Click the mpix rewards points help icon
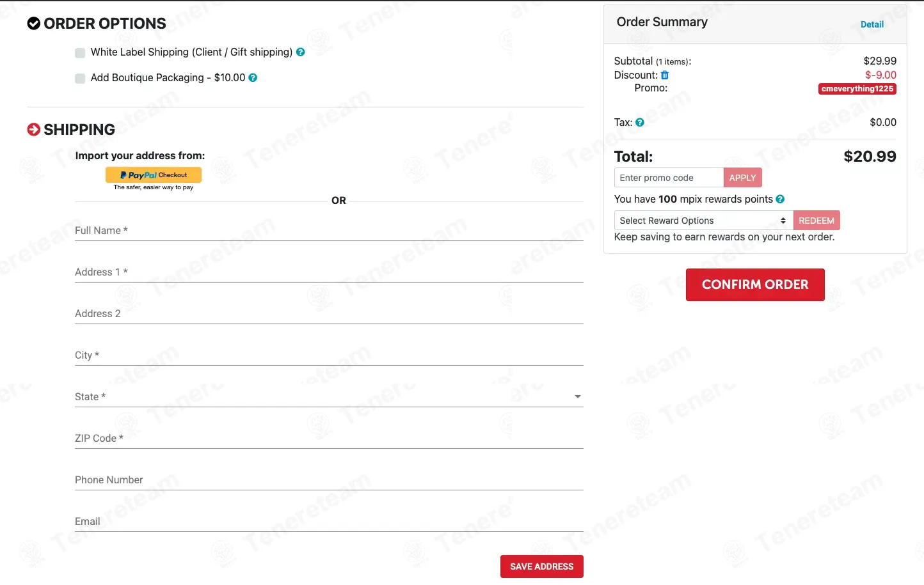 point(780,199)
